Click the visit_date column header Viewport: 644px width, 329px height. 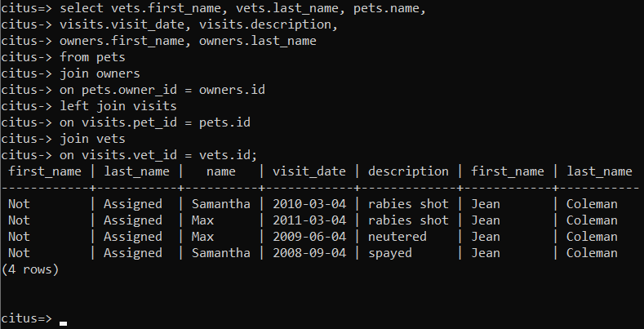[x=309, y=171]
